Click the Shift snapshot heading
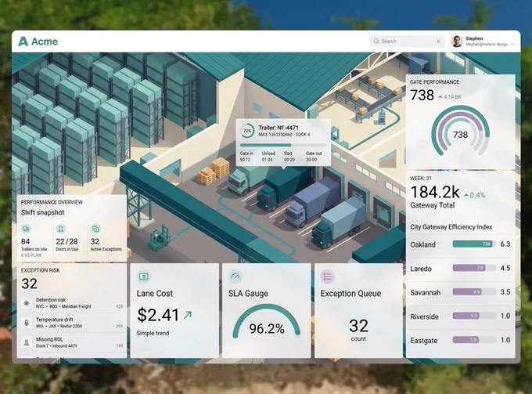The height and width of the screenshot is (394, 532). click(43, 212)
